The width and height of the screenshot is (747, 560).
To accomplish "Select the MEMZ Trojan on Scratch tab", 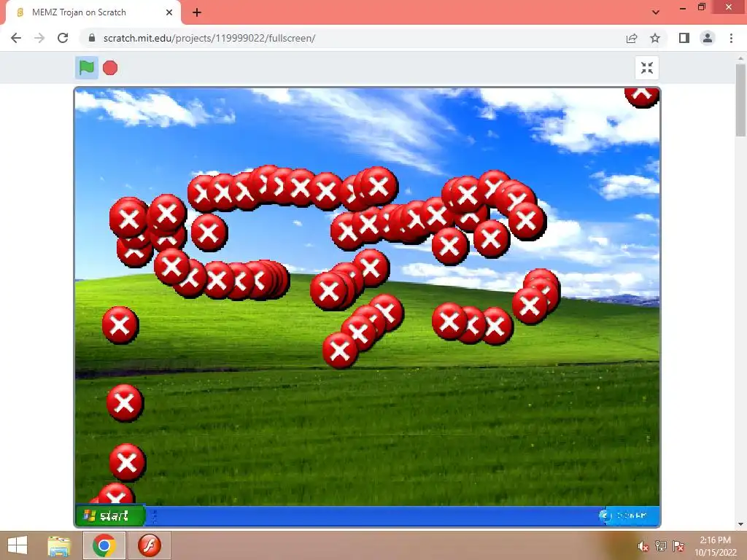I will click(x=93, y=12).
